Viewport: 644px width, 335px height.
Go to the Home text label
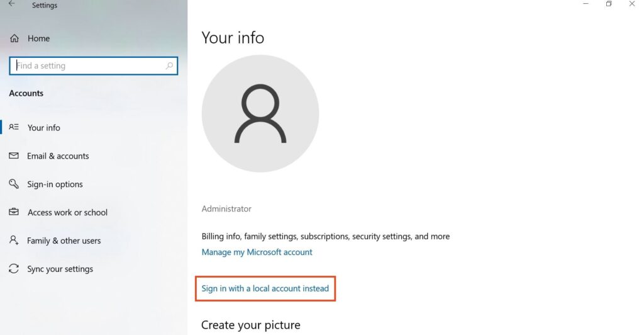[x=38, y=38]
